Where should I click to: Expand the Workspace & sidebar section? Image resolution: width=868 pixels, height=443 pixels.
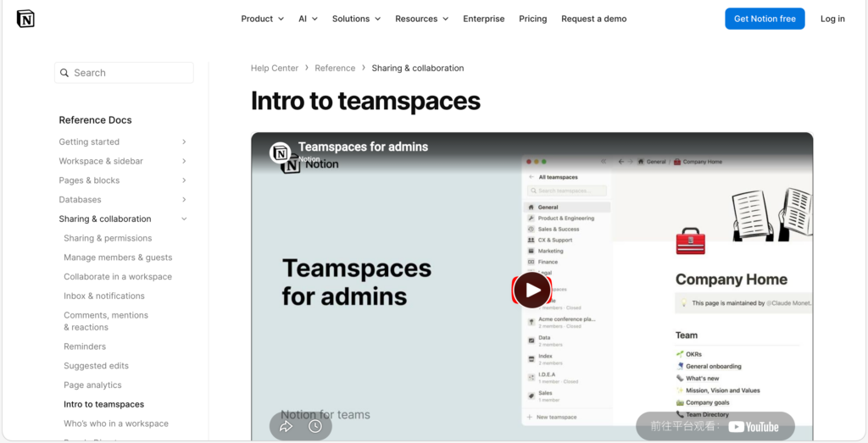pyautogui.click(x=184, y=161)
